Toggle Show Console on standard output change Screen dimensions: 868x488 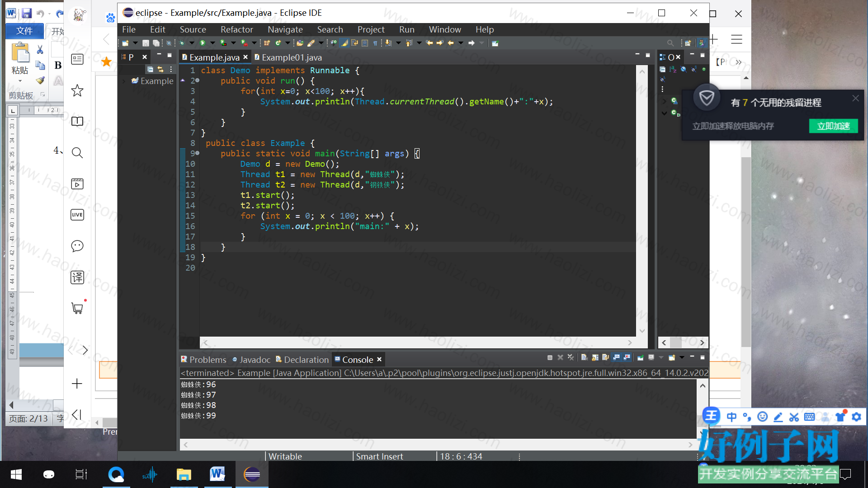click(x=616, y=357)
